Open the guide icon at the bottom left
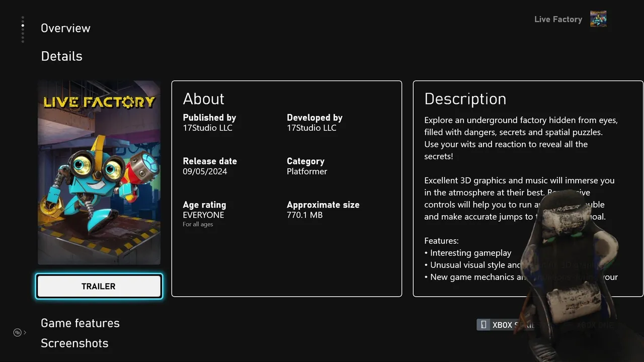This screenshot has height=362, width=644. tap(17, 332)
